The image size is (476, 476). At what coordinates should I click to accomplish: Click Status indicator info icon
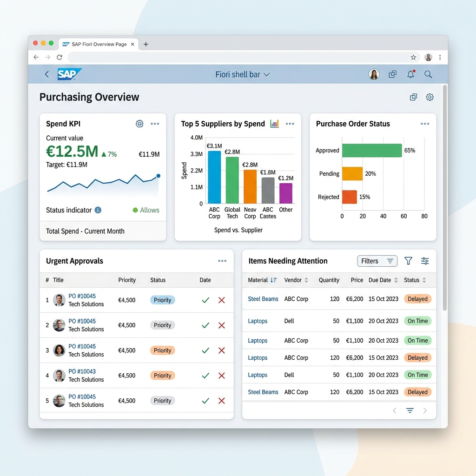[x=98, y=210]
